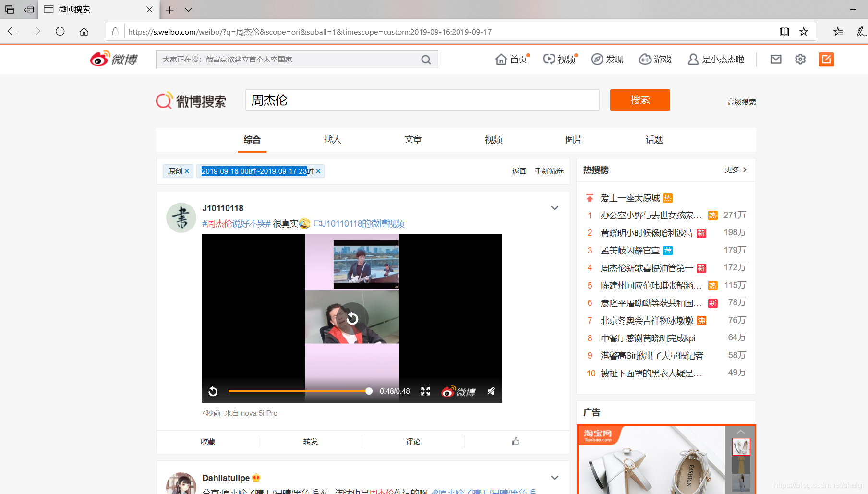Remove the 原创 filter tag

coord(187,171)
